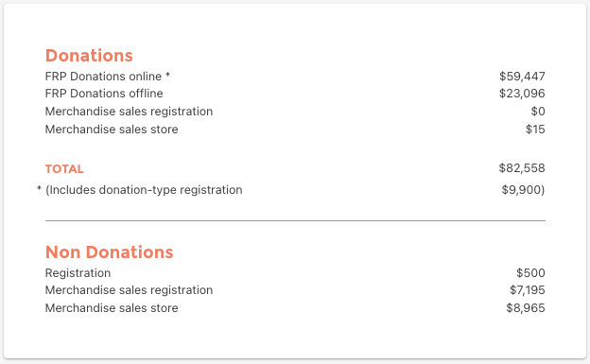Screen dimensions: 590x364
Task: Click the $500 registration amount
Action: 530,273
